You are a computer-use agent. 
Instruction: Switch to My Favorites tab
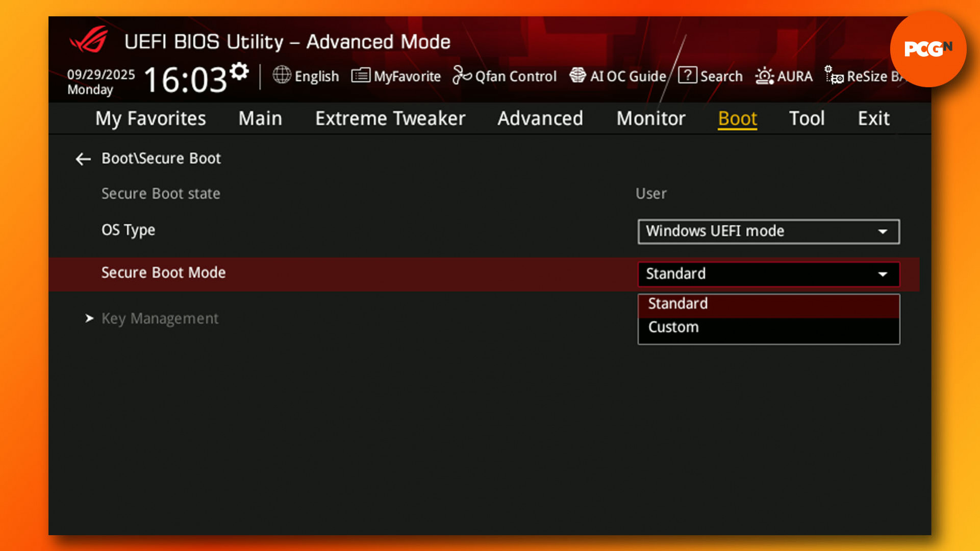[x=150, y=119]
